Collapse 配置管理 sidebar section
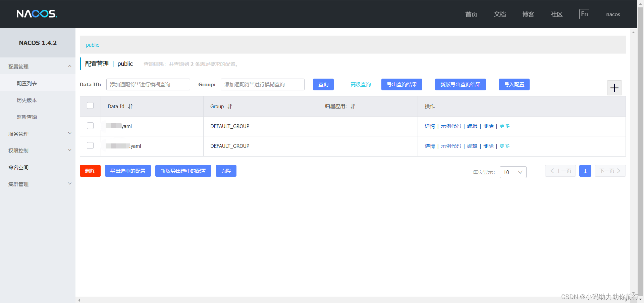This screenshot has width=644, height=303. (x=70, y=66)
